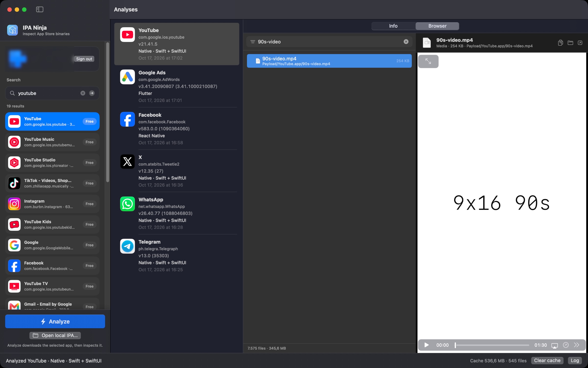Image resolution: width=588 pixels, height=368 pixels.
Task: Switch to the Browser tab
Action: (x=437, y=26)
